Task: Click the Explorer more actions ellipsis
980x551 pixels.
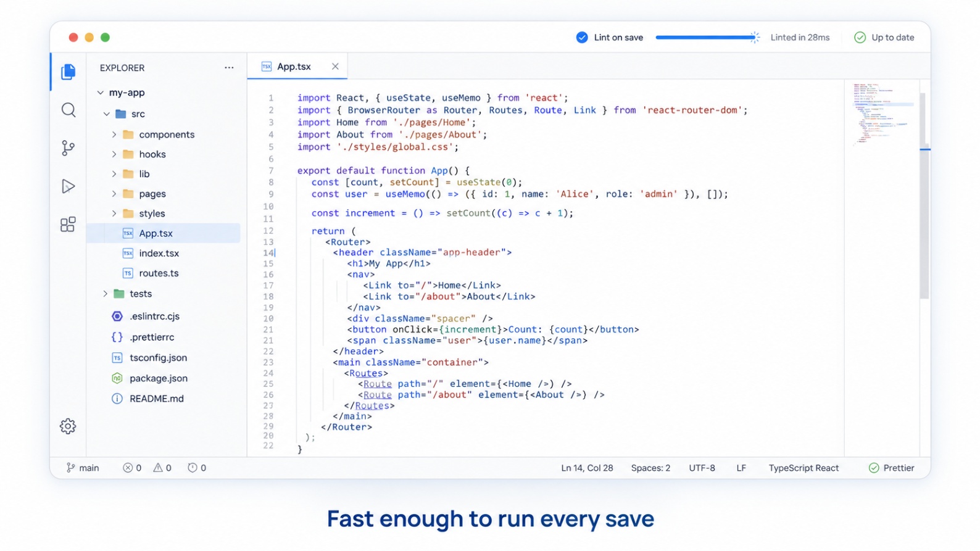Action: (229, 68)
